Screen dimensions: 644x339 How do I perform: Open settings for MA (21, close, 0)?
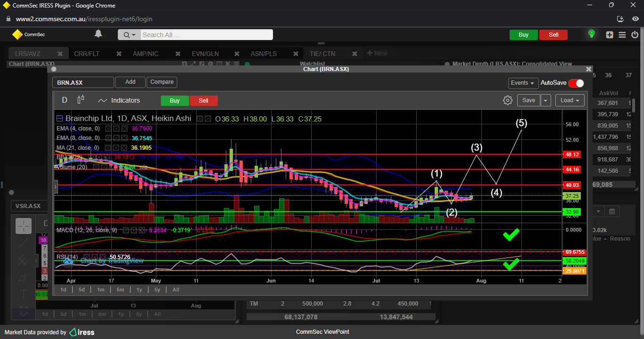coord(116,147)
